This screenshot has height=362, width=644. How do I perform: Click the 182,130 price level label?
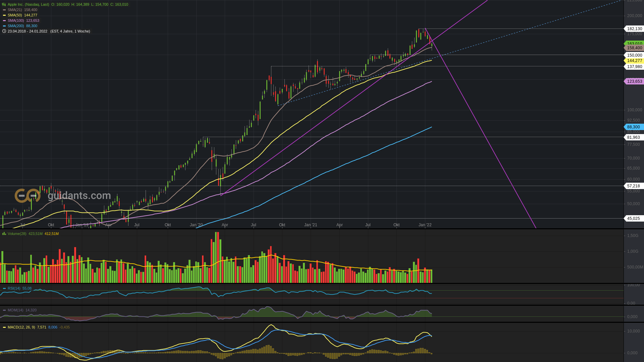tap(634, 29)
